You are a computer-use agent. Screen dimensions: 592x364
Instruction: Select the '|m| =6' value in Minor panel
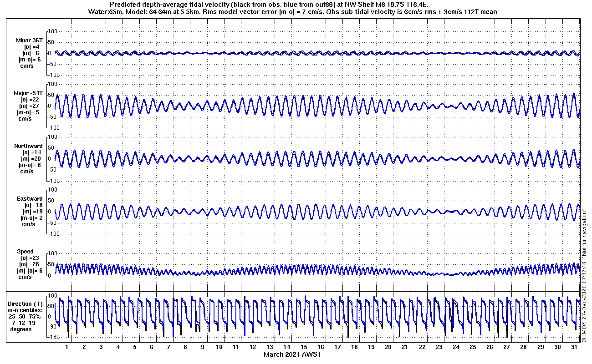click(x=31, y=53)
